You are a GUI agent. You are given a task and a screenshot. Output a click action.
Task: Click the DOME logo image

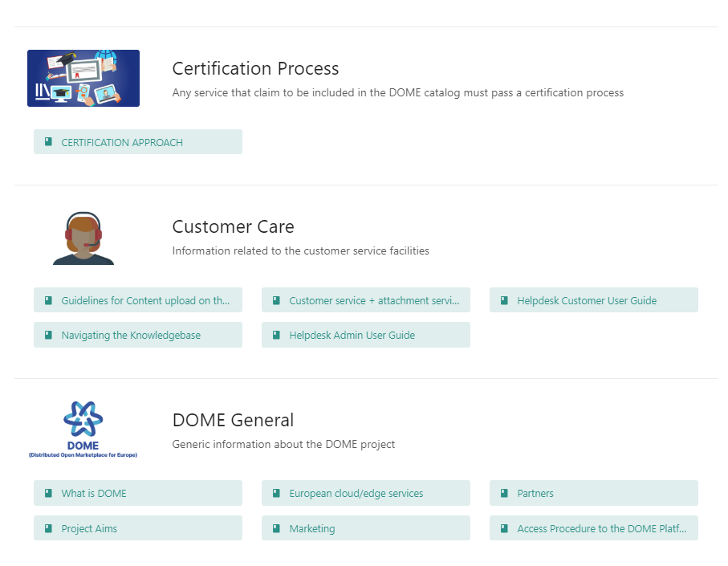pos(83,430)
